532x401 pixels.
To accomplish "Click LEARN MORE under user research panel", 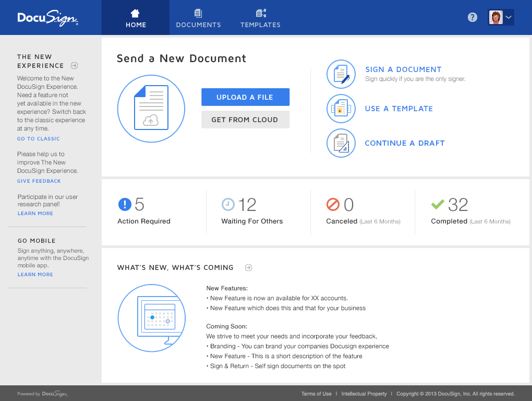I will 35,213.
